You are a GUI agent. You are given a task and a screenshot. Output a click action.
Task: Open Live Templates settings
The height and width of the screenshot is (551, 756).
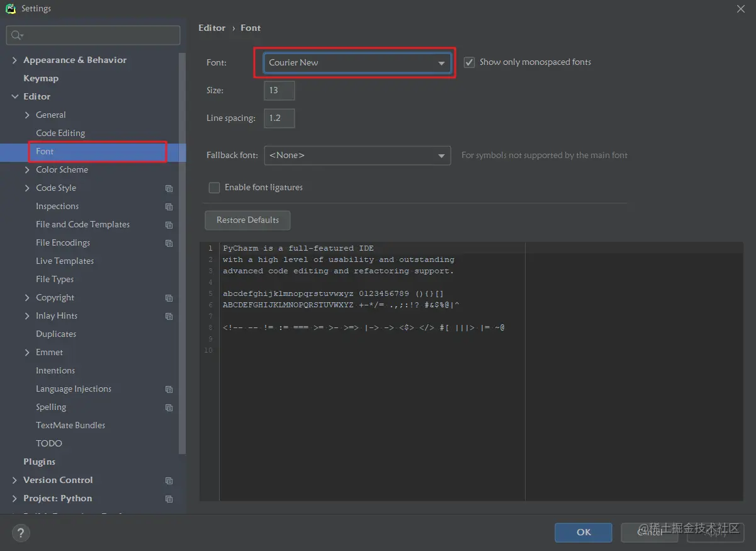pos(65,261)
